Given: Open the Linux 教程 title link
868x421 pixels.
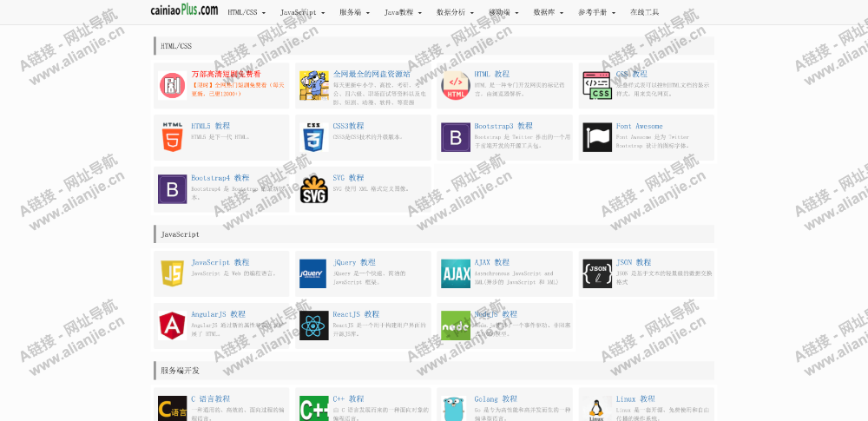Looking at the screenshot, I should [635, 398].
